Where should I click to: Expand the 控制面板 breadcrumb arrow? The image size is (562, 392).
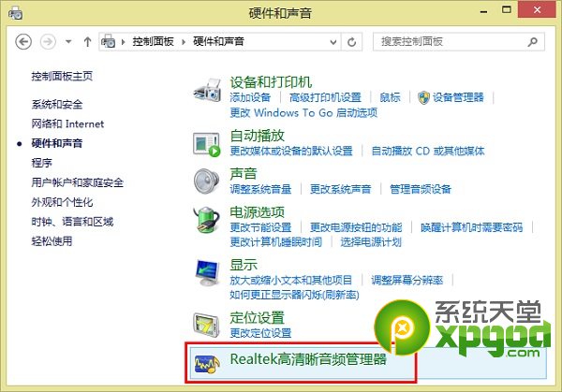point(185,42)
